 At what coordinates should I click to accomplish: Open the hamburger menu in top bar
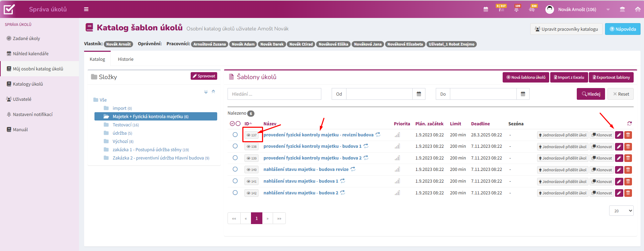point(86,9)
